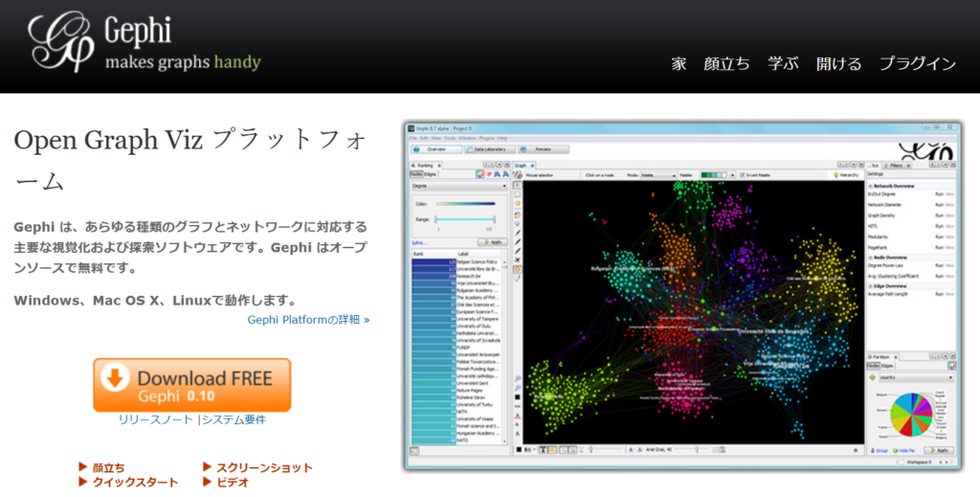Click the Hierarchy lightbulb icon

point(836,175)
